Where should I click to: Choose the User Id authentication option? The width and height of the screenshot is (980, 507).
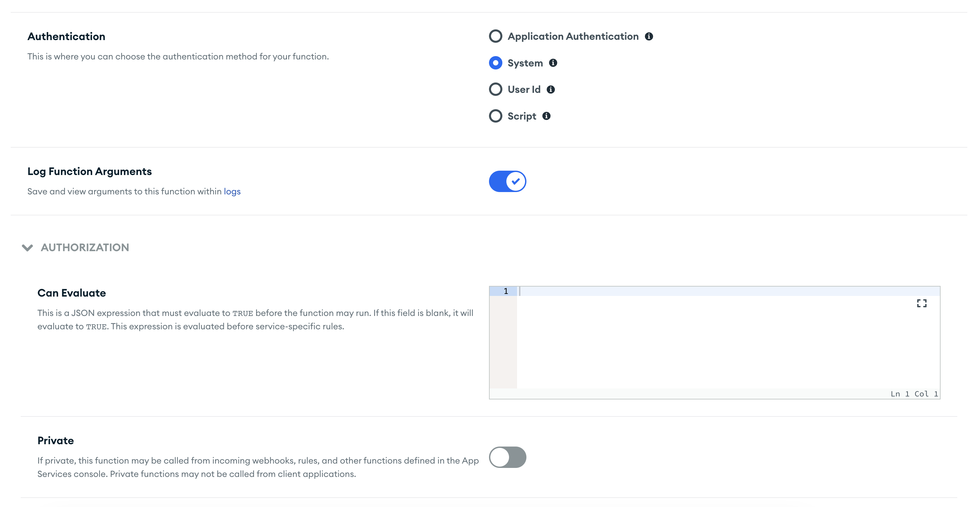tap(495, 90)
